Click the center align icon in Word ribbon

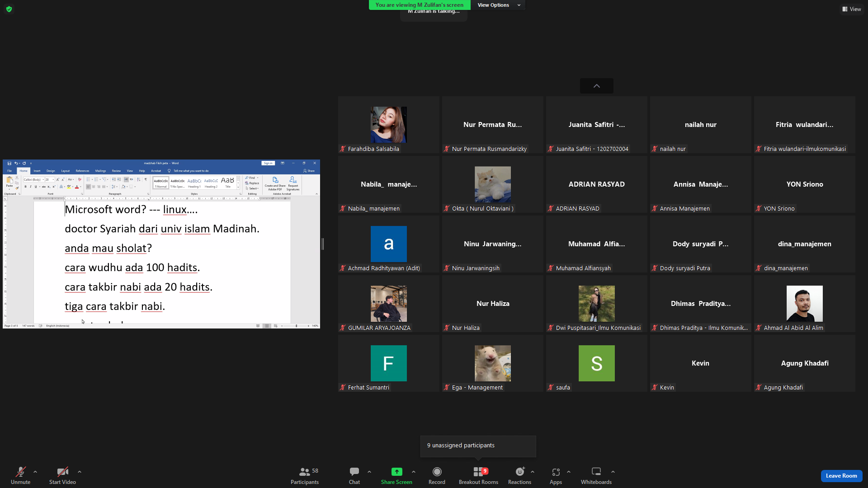pyautogui.click(x=94, y=187)
